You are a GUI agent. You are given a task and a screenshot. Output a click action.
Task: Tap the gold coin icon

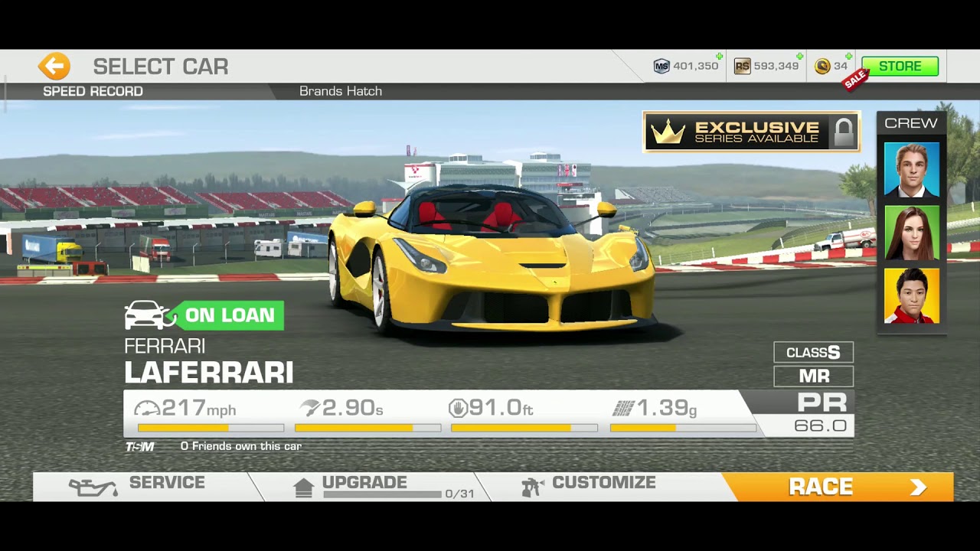click(x=822, y=67)
